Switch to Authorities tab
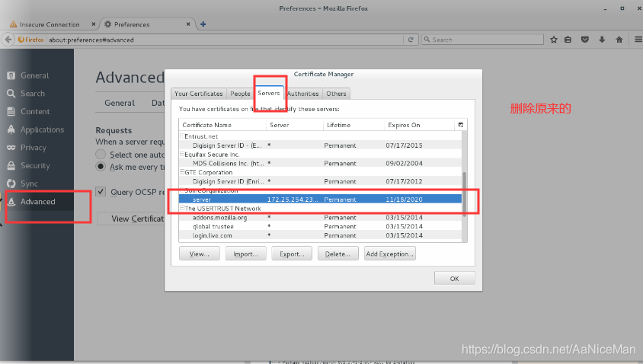The height and width of the screenshot is (364, 643). [x=302, y=94]
